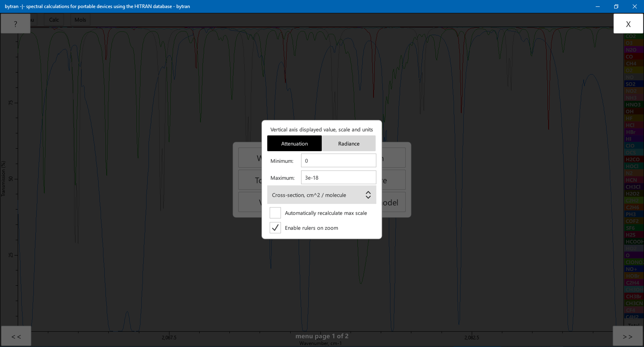Open the Cross-section units dropdown
The height and width of the screenshot is (347, 644).
pyautogui.click(x=322, y=195)
